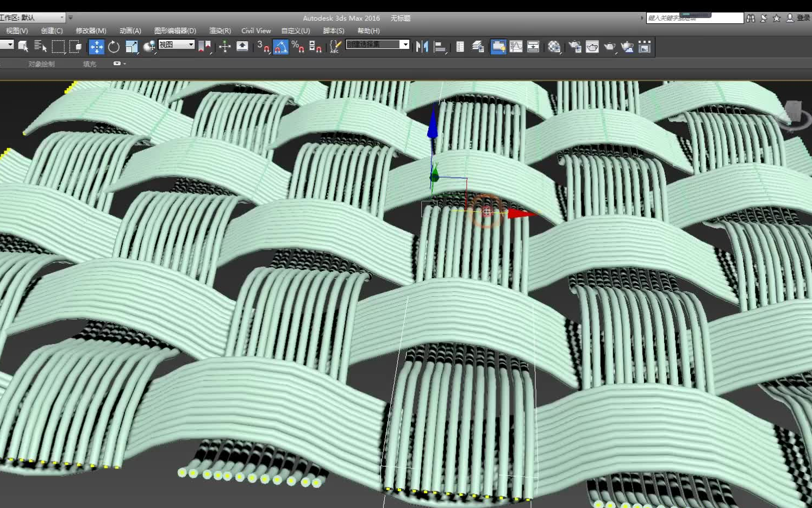This screenshot has width=812, height=508.
Task: Open the 修改器(M) menu
Action: (x=91, y=31)
